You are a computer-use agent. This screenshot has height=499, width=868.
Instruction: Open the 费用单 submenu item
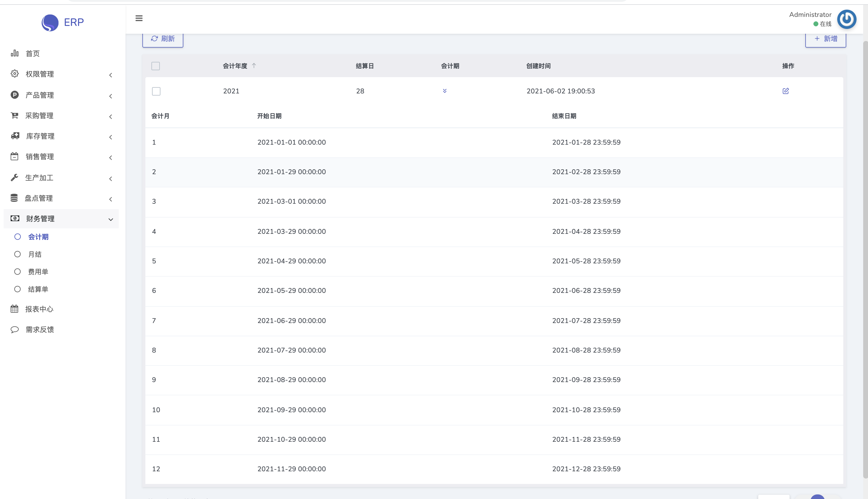[x=38, y=272]
